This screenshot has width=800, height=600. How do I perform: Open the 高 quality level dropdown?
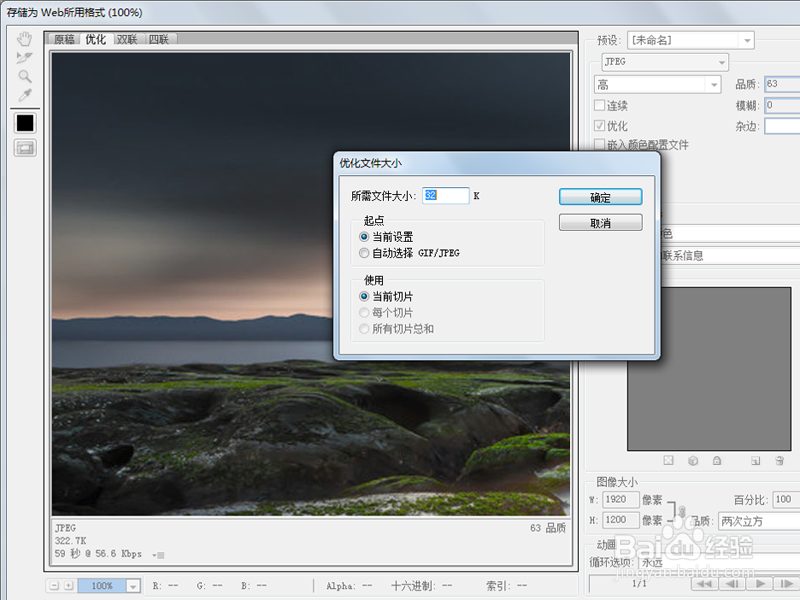click(658, 84)
